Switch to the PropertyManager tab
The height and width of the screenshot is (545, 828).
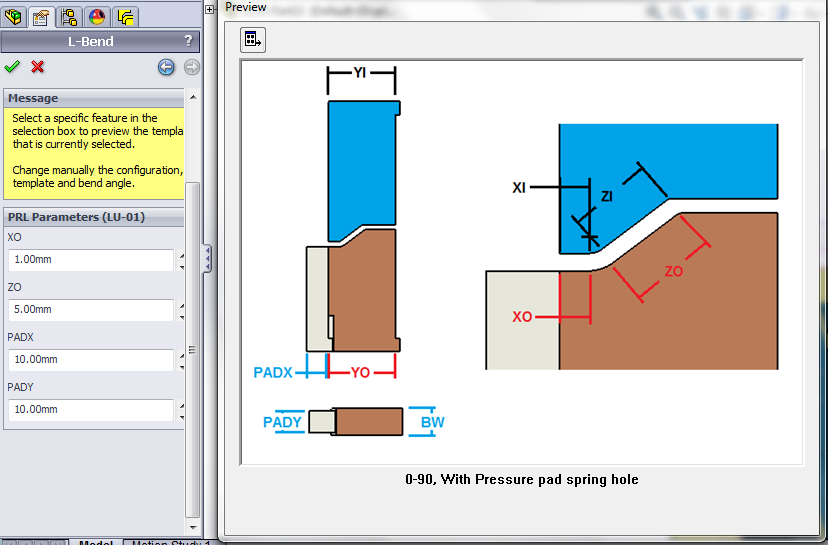point(41,16)
